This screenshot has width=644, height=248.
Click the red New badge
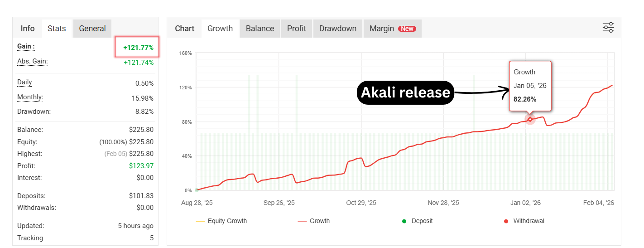point(407,29)
